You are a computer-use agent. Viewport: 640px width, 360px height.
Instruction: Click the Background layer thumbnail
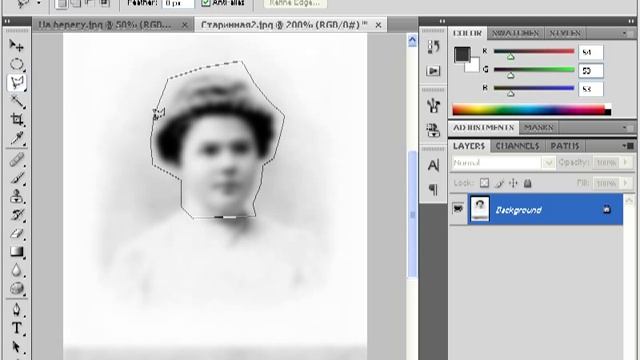click(480, 209)
